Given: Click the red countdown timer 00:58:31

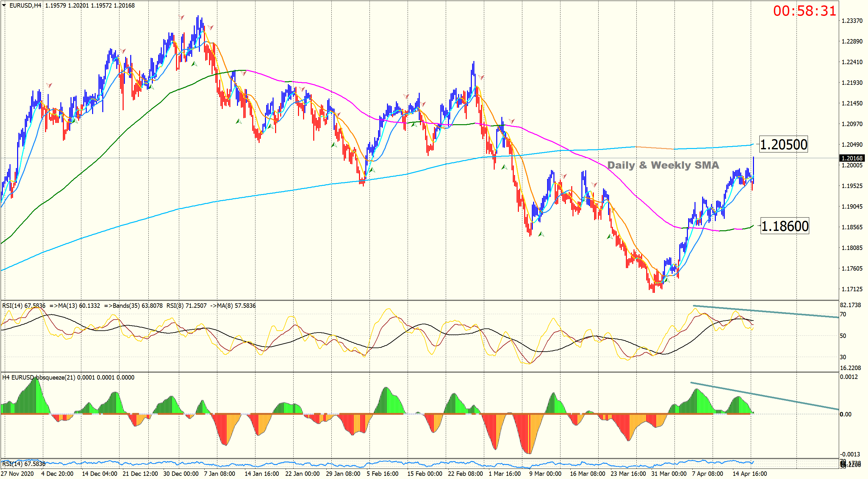Looking at the screenshot, I should coord(804,11).
